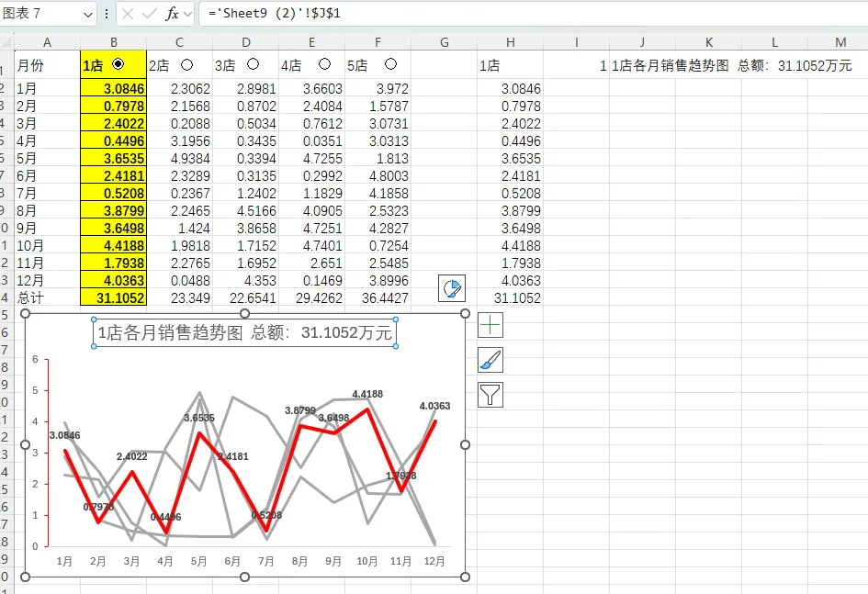Click cell A14 labeled 总计
Image resolution: width=868 pixels, height=594 pixels.
[47, 297]
